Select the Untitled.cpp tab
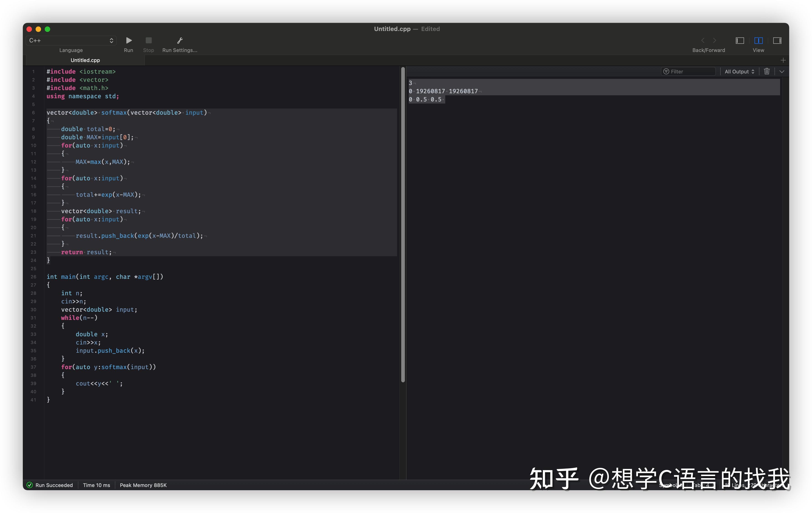Screen dimensions: 812x513 point(85,60)
